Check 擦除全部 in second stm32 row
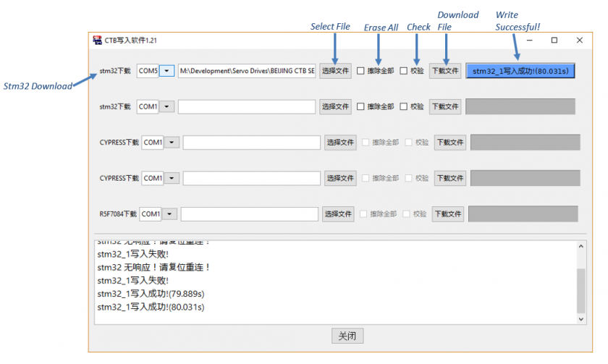 point(360,106)
